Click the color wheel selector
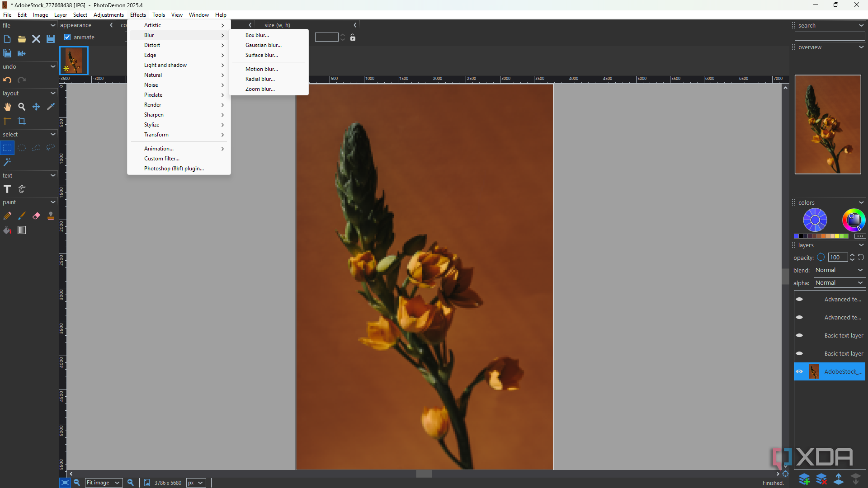 [853, 220]
